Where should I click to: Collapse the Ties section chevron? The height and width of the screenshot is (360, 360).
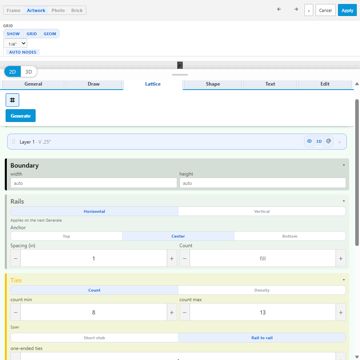343,280
